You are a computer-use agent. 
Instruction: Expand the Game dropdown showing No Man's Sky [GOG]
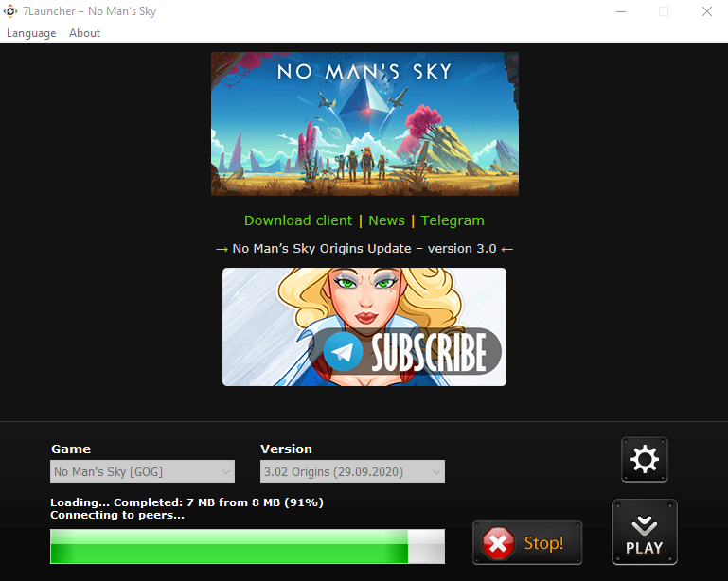tap(142, 471)
